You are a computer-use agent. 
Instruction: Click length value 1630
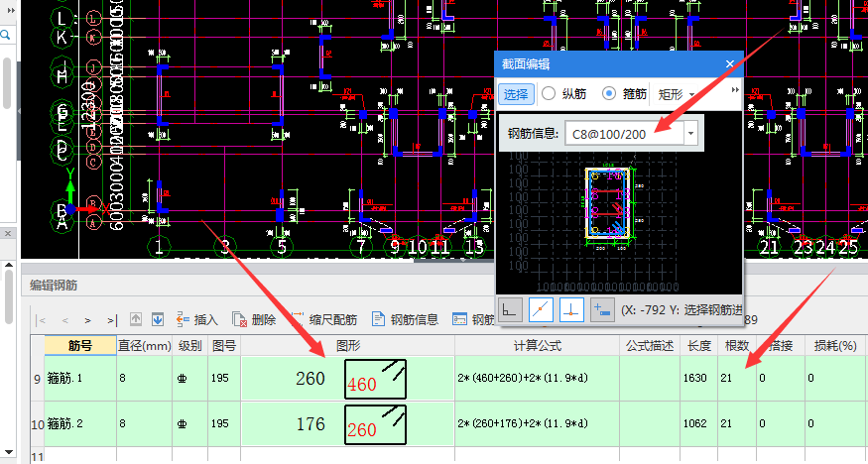694,379
